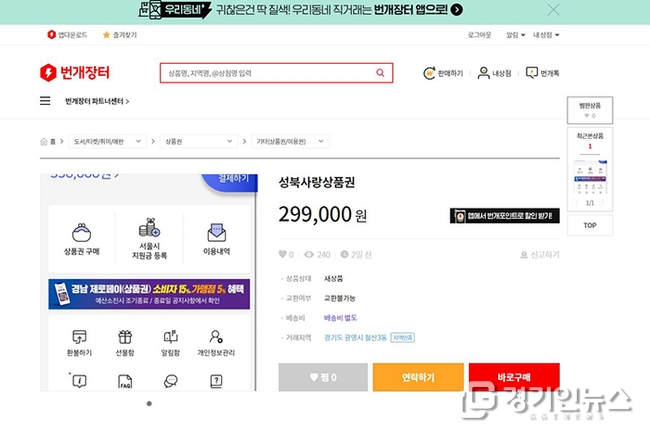This screenshot has width=650, height=432.
Task: Open 찜한상품 side panel box
Action: 590,110
